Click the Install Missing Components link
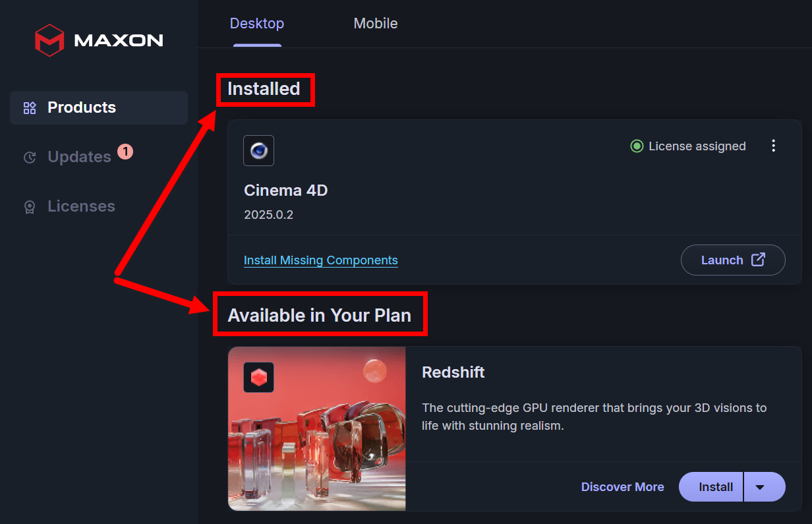The image size is (812, 524). point(321,260)
